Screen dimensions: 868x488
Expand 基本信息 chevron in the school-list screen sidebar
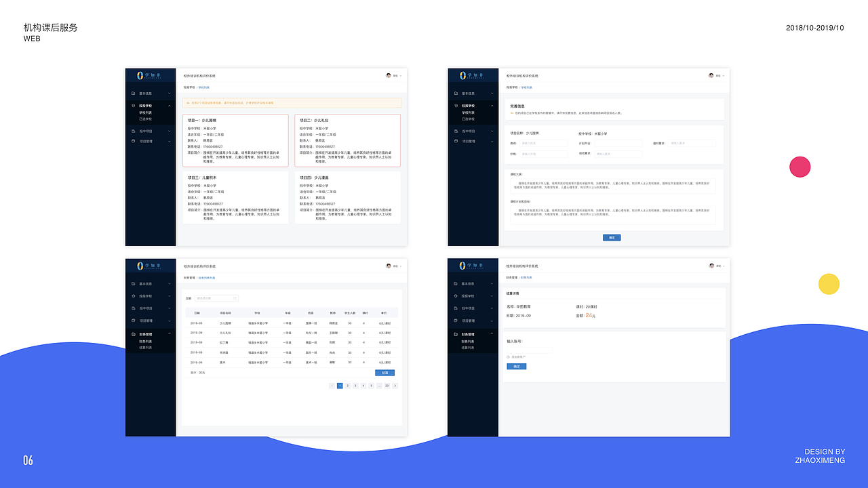(x=169, y=93)
